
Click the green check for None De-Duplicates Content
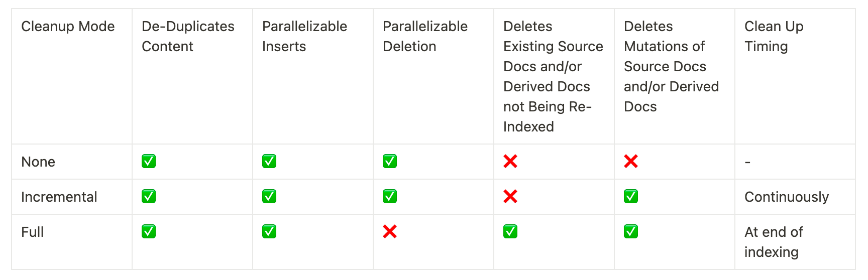[x=149, y=161]
